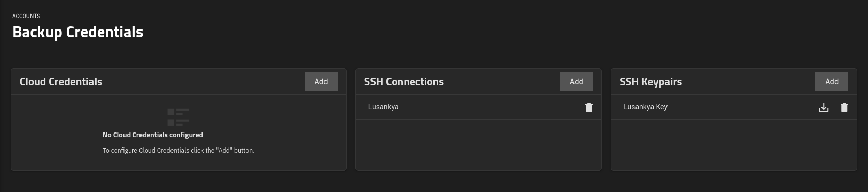Click the "No Cloud Credentials configured" message
The image size is (868, 192).
(x=153, y=135)
